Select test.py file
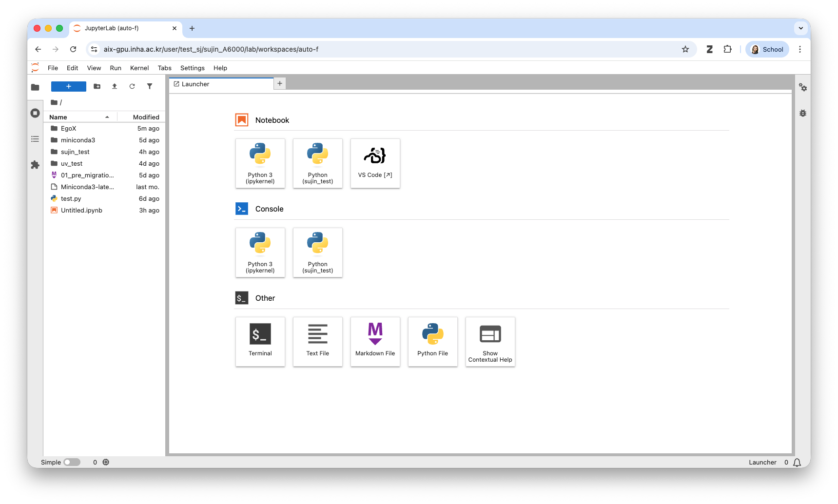The width and height of the screenshot is (838, 504). pyautogui.click(x=104, y=199)
